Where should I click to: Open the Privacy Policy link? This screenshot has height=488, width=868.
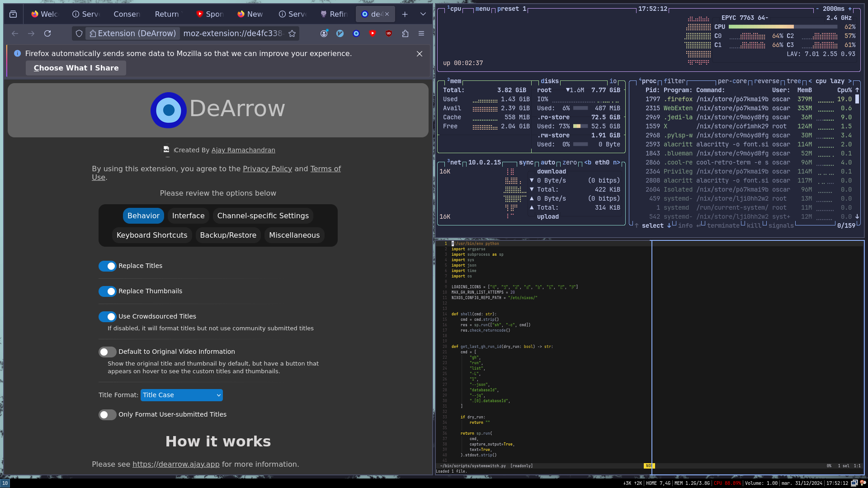267,169
